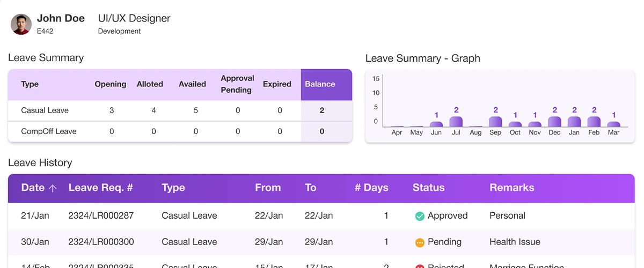Image resolution: width=644 pixels, height=268 pixels.
Task: Select the CompOff Leave summary row
Action: 49,131
